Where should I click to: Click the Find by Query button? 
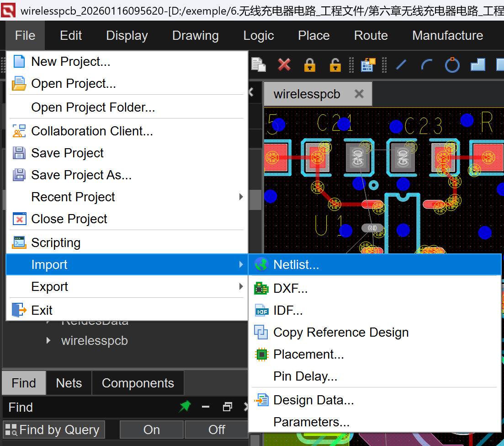pos(53,430)
